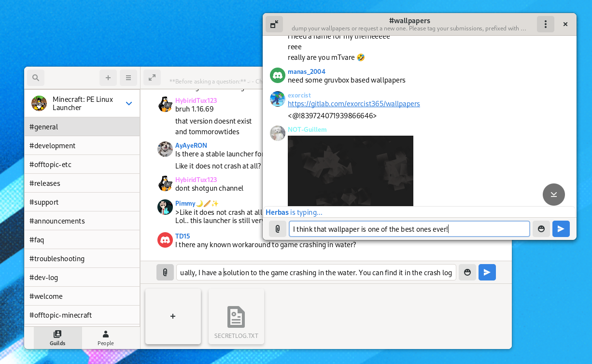Click the 'bruh 1.16.69' message
The image size is (592, 364).
pos(195,109)
